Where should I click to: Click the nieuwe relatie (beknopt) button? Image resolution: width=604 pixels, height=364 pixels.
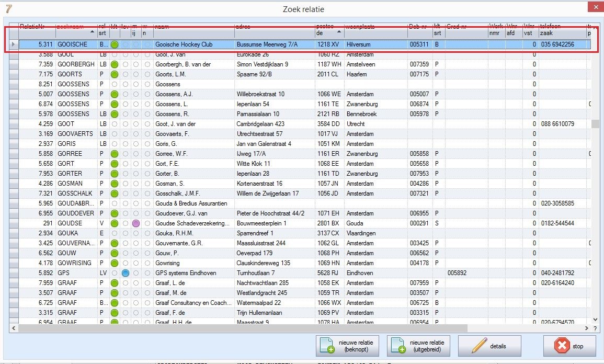click(x=347, y=346)
